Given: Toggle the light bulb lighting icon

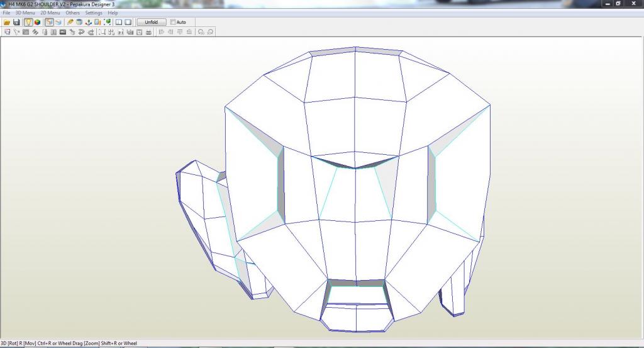Looking at the screenshot, I should pyautogui.click(x=28, y=22).
